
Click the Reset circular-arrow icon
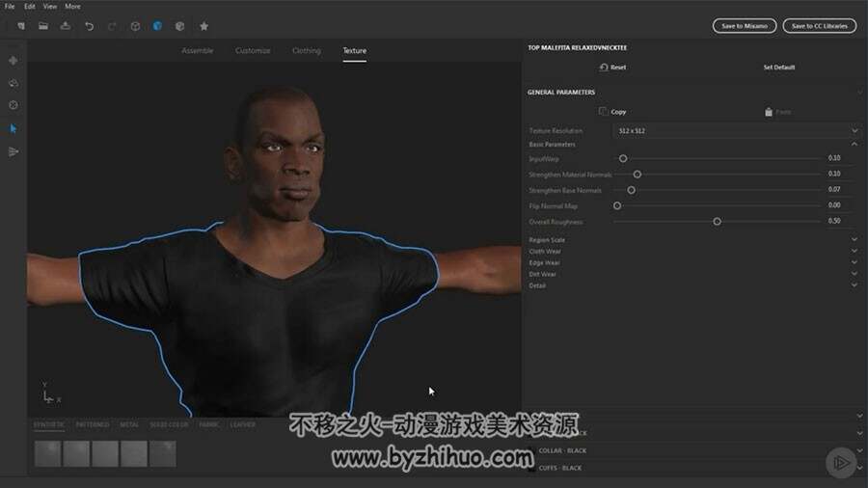click(x=604, y=67)
